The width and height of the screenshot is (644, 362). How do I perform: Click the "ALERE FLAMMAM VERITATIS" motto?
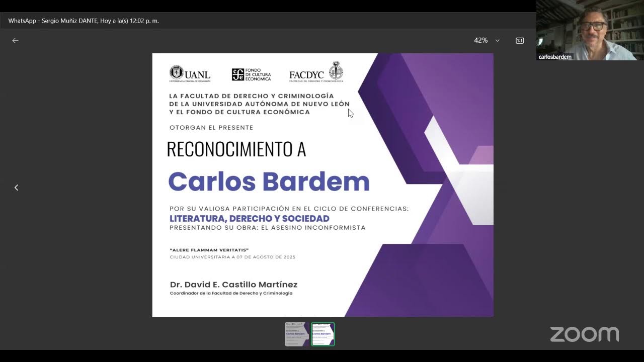[x=209, y=250]
